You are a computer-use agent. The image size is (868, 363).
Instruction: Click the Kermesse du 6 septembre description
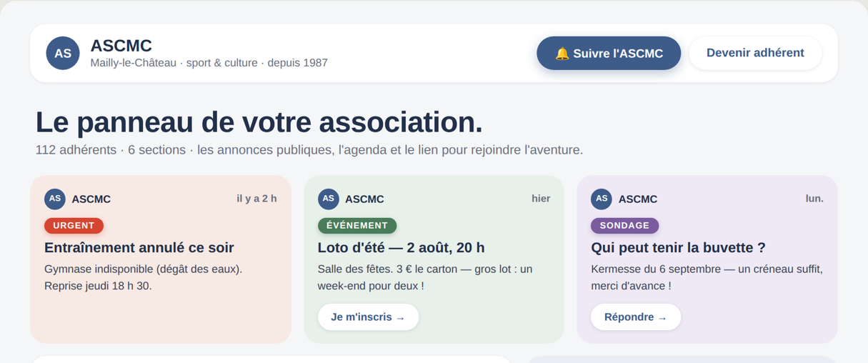click(707, 277)
